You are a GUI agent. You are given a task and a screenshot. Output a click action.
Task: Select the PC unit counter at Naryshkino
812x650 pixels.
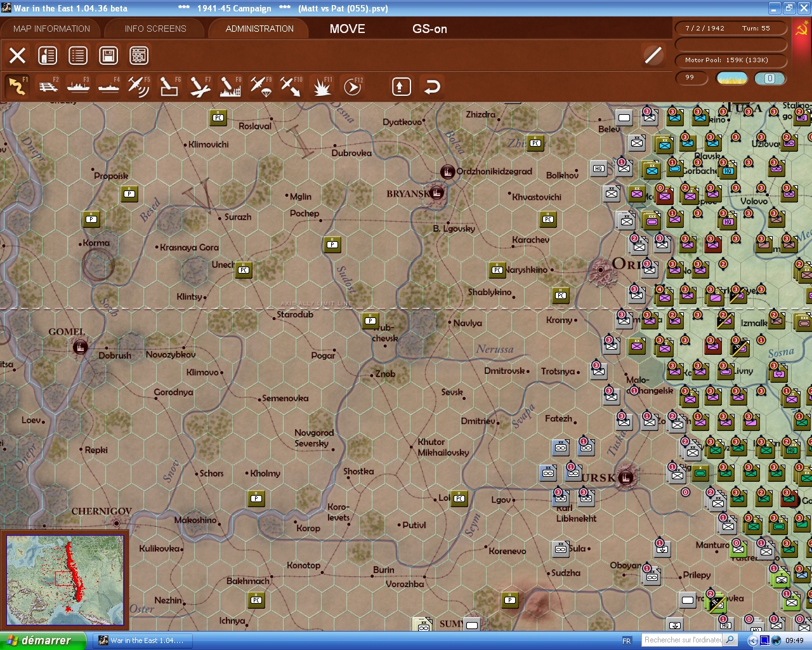pyautogui.click(x=497, y=270)
